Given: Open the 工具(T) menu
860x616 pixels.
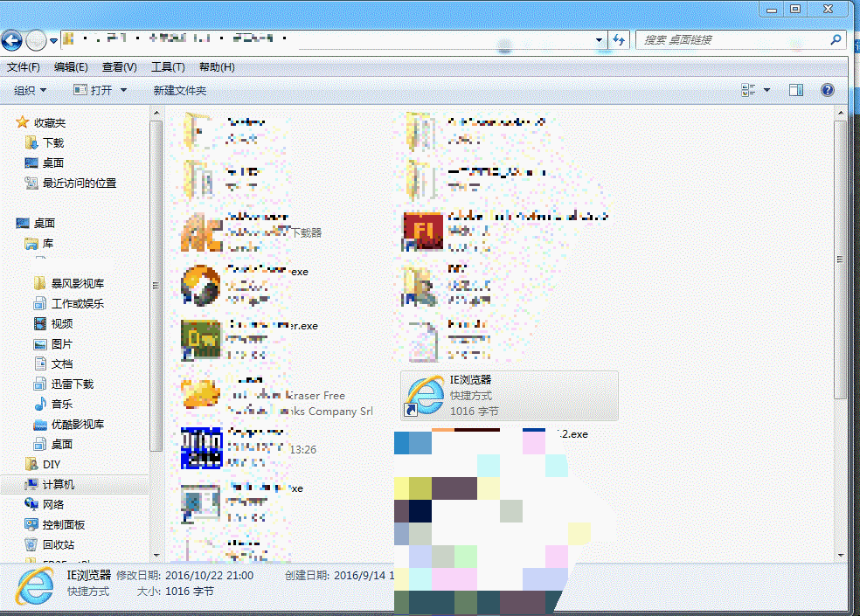Looking at the screenshot, I should coord(168,67).
